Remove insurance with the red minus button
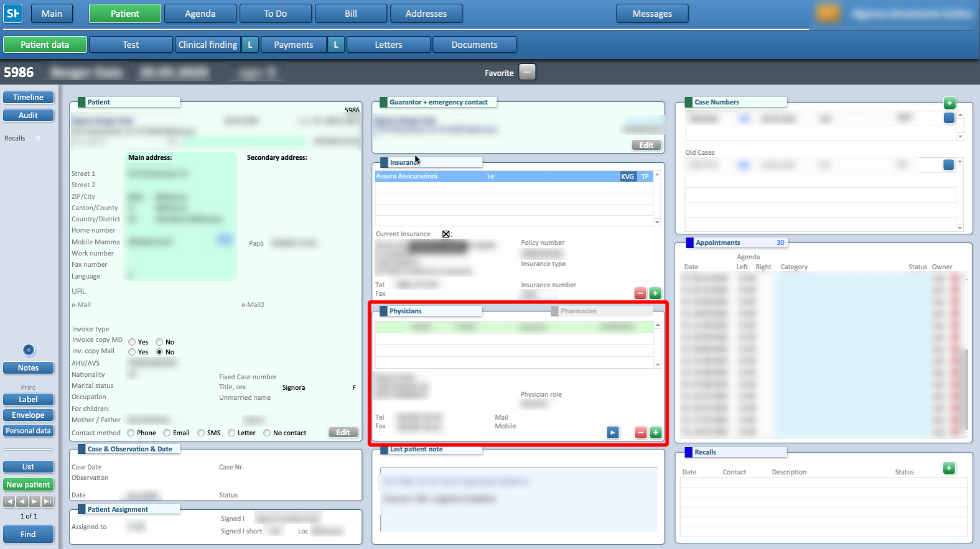Screen dimensions: 980x549 coord(640,293)
